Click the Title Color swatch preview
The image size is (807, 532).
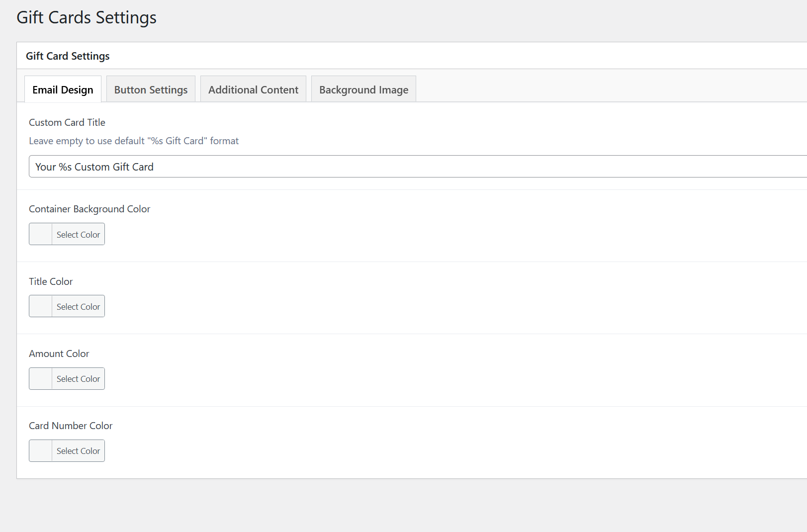pos(40,306)
